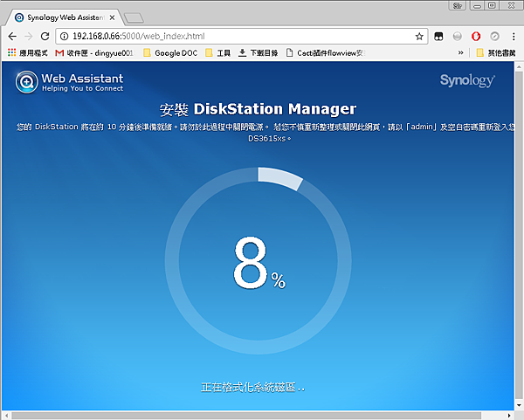Click the 安裝 DiskStation Manager heading
Viewport: 524px width, 420px height.
click(258, 109)
